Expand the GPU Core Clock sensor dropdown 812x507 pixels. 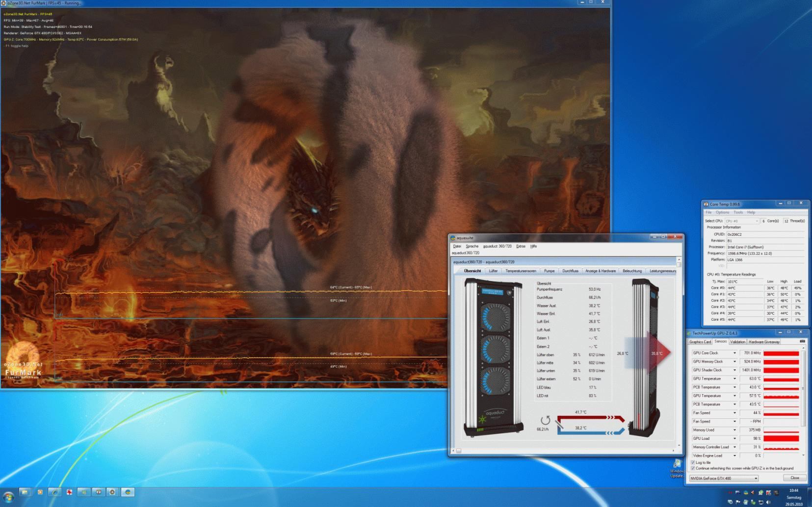tap(734, 353)
